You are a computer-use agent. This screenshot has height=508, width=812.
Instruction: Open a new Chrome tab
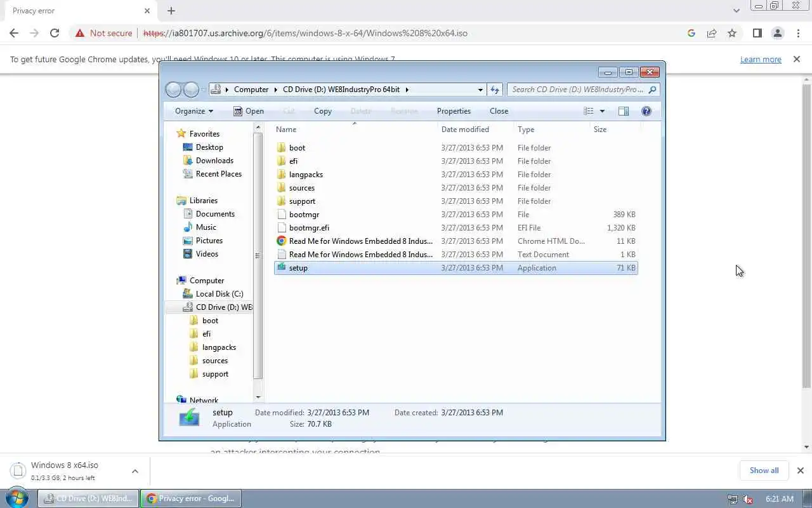point(171,11)
